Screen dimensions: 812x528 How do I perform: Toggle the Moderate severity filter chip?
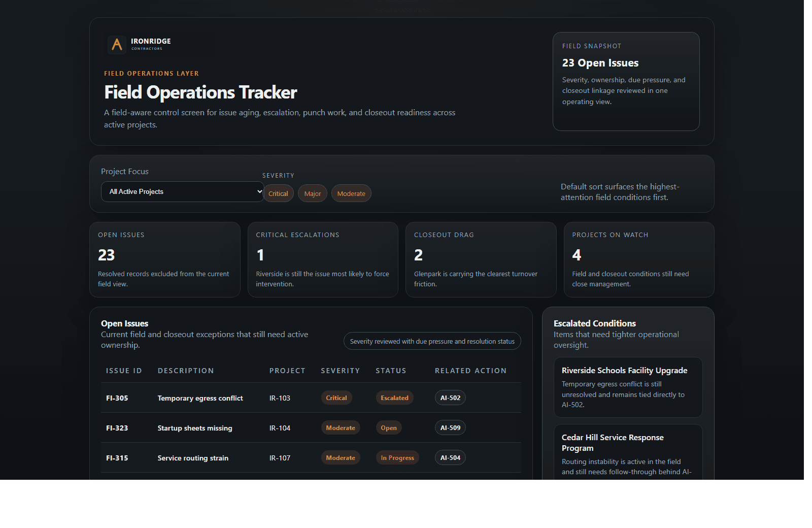tap(351, 193)
